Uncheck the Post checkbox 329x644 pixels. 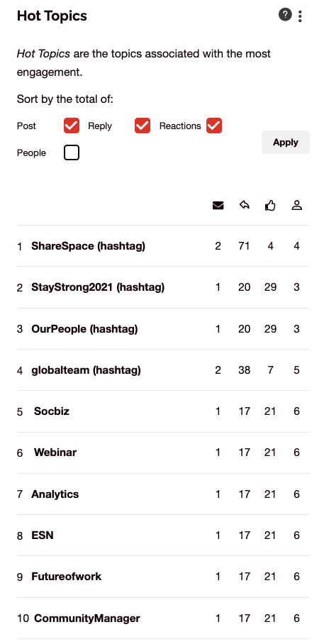pos(72,126)
